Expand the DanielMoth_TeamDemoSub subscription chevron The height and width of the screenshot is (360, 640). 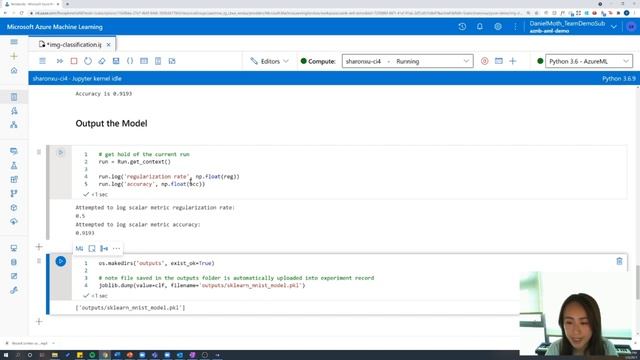[x=613, y=27]
